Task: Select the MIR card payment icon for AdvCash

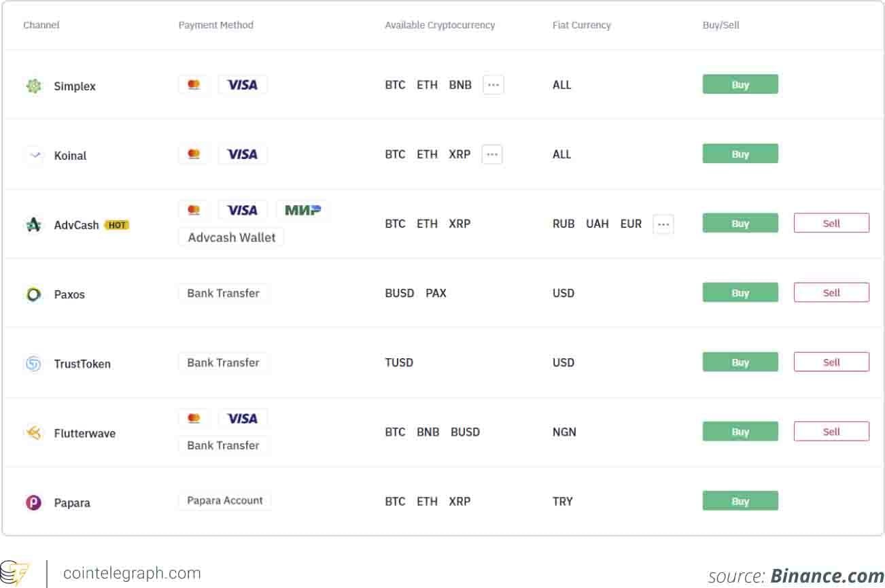Action: [302, 210]
